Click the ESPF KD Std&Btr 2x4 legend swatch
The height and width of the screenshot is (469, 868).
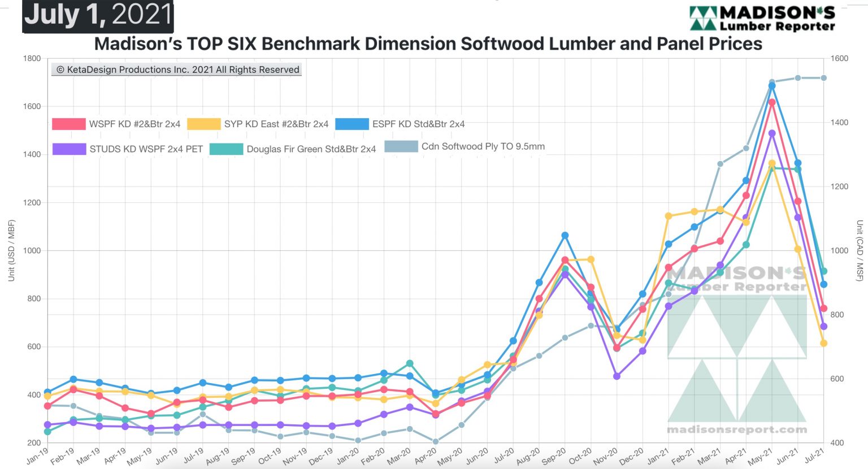(351, 123)
